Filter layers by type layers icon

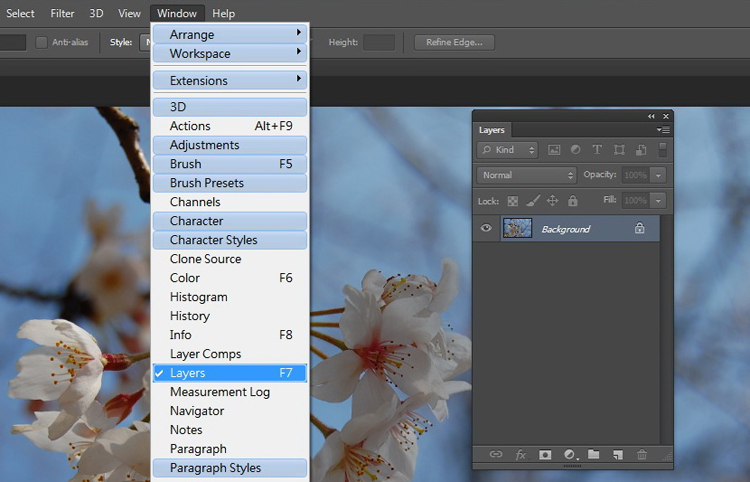click(597, 150)
